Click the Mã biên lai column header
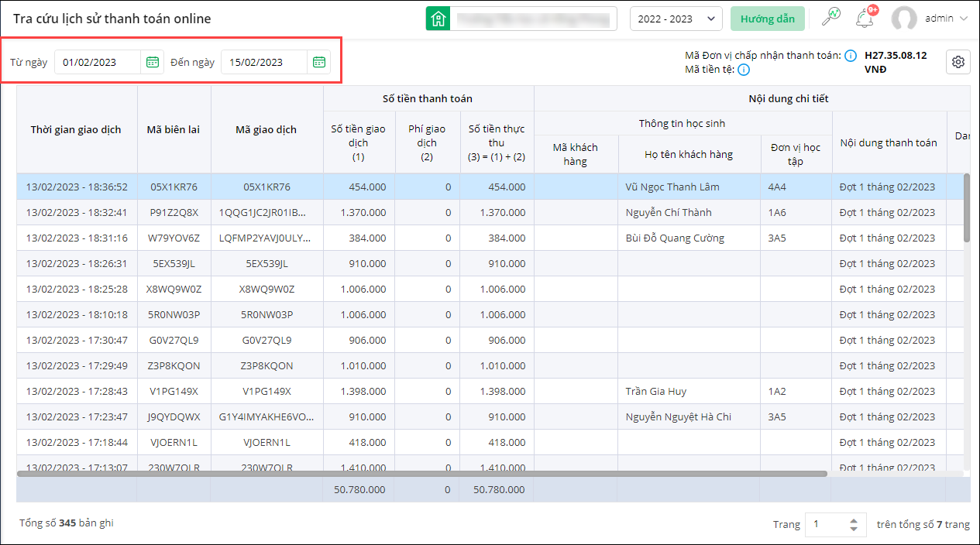The height and width of the screenshot is (545, 980). click(174, 129)
